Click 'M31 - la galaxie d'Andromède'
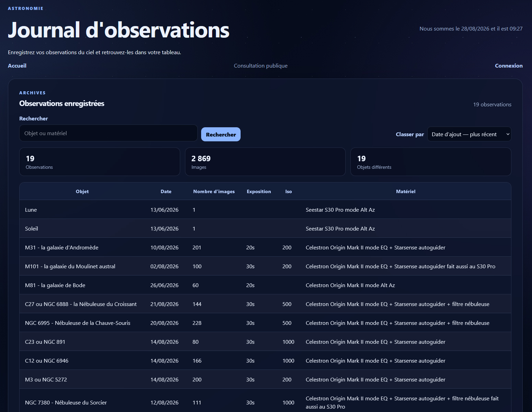 click(x=62, y=247)
